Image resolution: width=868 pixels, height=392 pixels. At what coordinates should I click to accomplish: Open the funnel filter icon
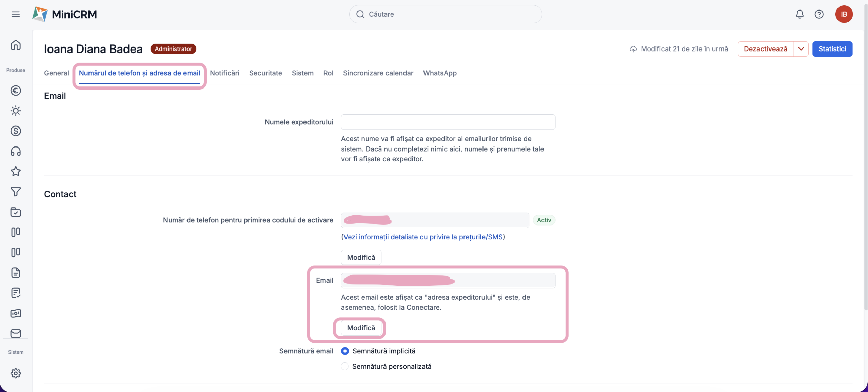click(x=16, y=192)
